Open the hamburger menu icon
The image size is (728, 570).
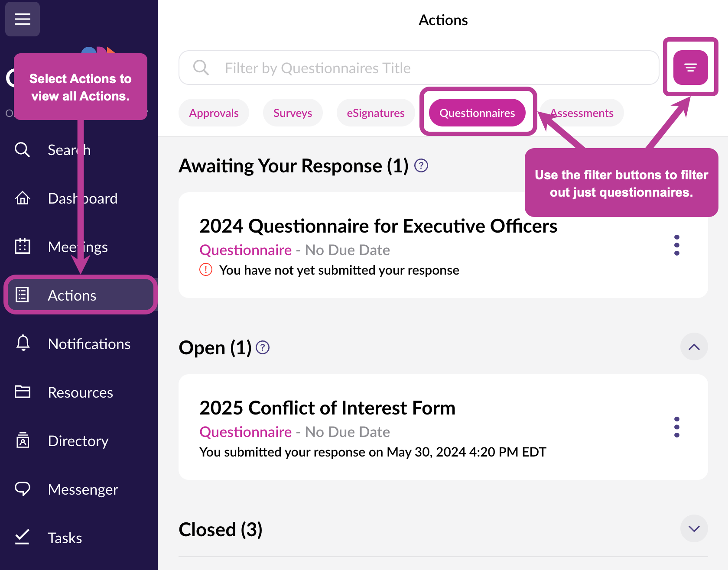coord(23,19)
